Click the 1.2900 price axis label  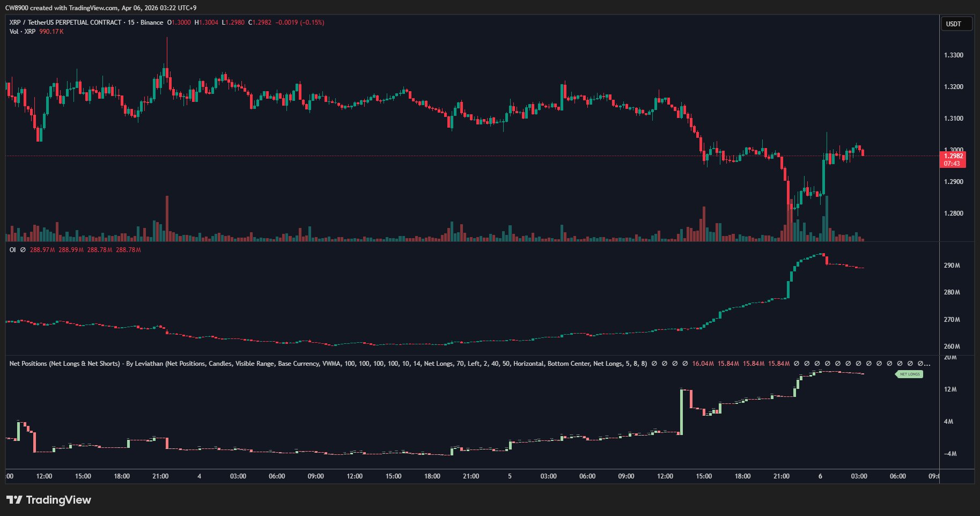coord(953,182)
